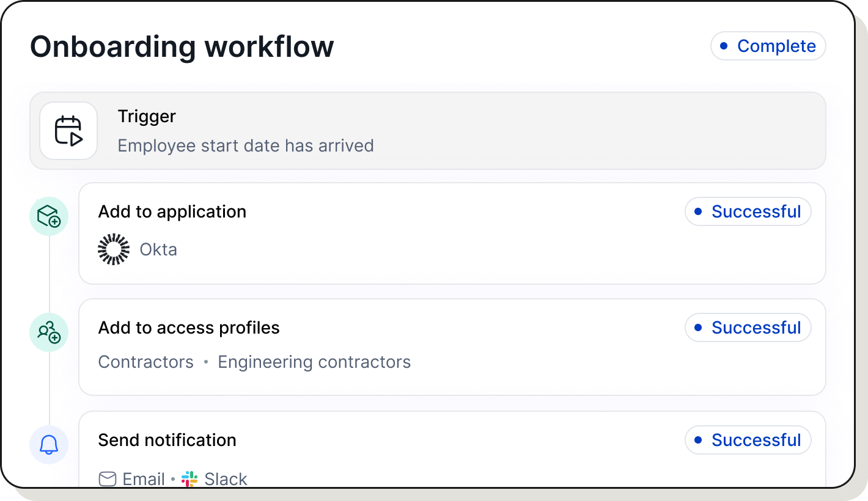Click the blue status dot in the Complete badge

[724, 46]
